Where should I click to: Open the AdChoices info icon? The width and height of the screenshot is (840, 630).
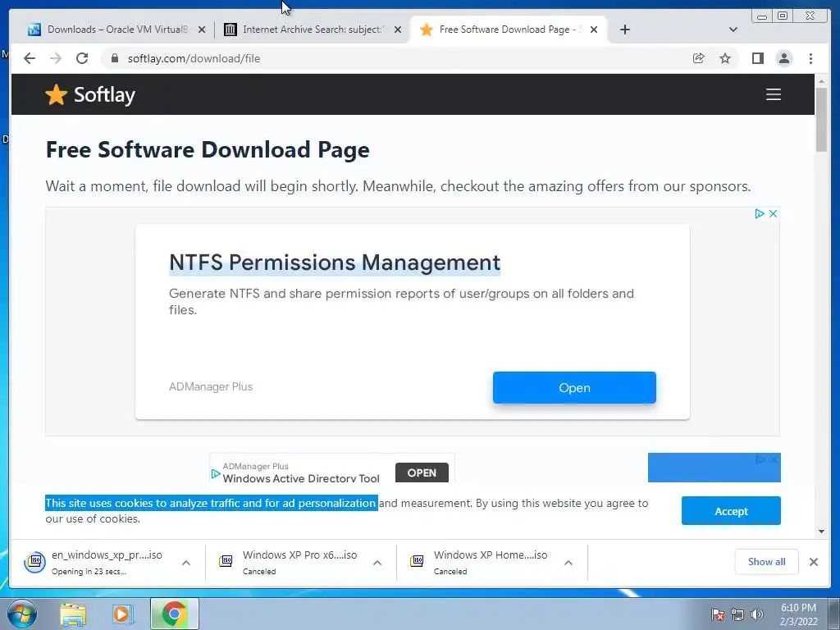point(759,214)
